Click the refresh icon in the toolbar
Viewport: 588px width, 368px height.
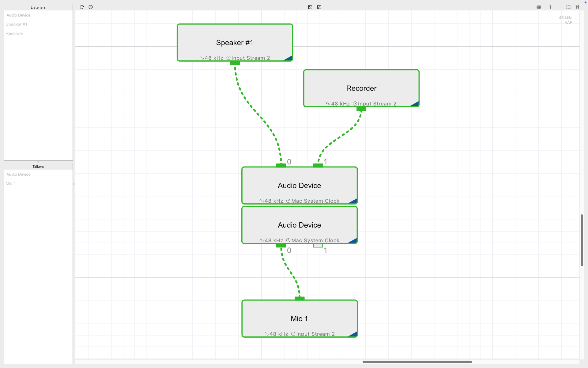point(82,7)
